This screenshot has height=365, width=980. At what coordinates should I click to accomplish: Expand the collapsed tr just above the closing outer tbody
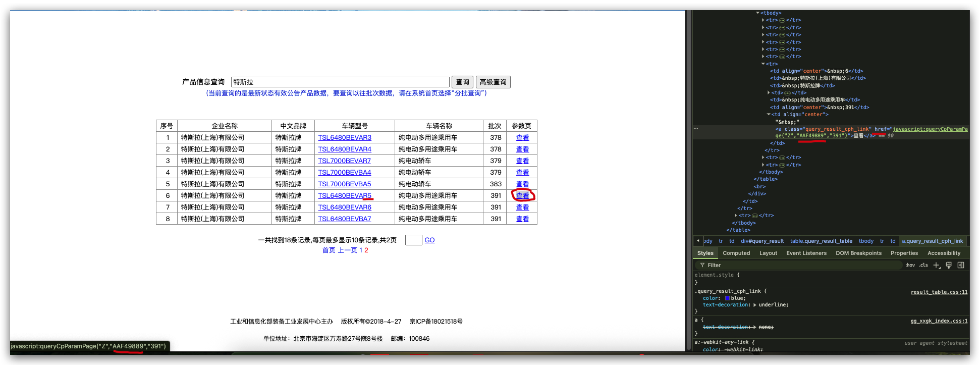point(736,216)
